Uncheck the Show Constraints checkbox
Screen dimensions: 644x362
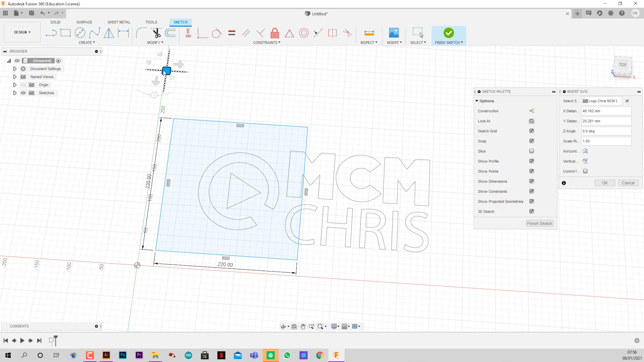[532, 191]
